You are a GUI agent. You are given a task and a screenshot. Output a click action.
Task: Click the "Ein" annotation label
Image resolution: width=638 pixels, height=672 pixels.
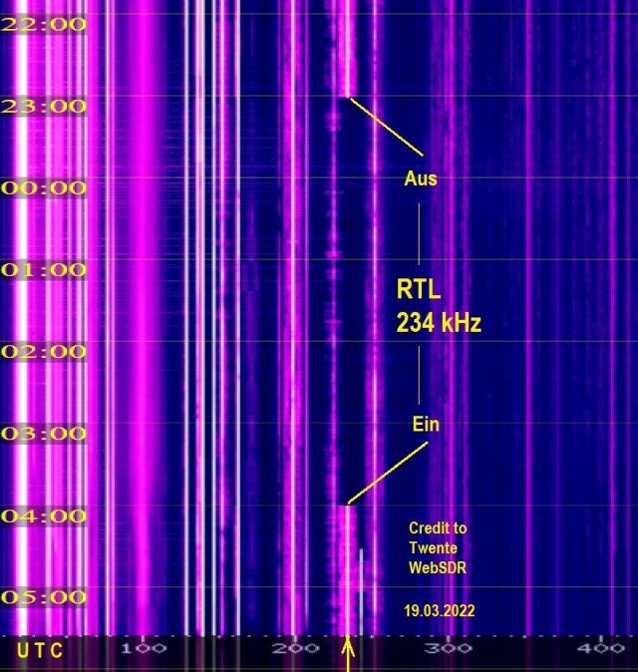426,425
